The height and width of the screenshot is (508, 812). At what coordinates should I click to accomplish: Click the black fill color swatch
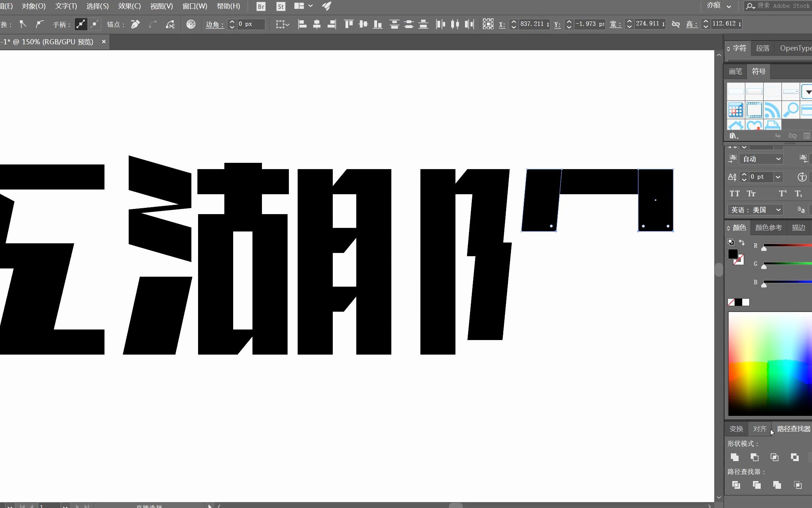(x=733, y=254)
